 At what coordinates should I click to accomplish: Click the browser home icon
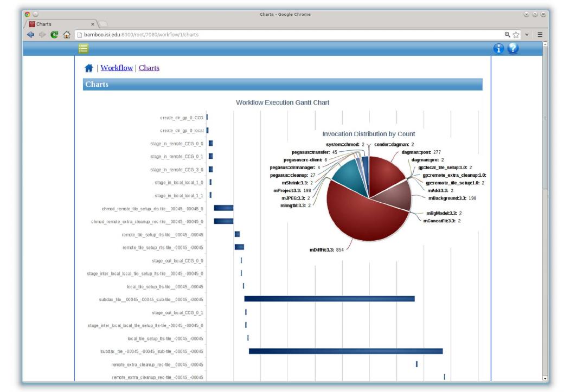click(67, 35)
